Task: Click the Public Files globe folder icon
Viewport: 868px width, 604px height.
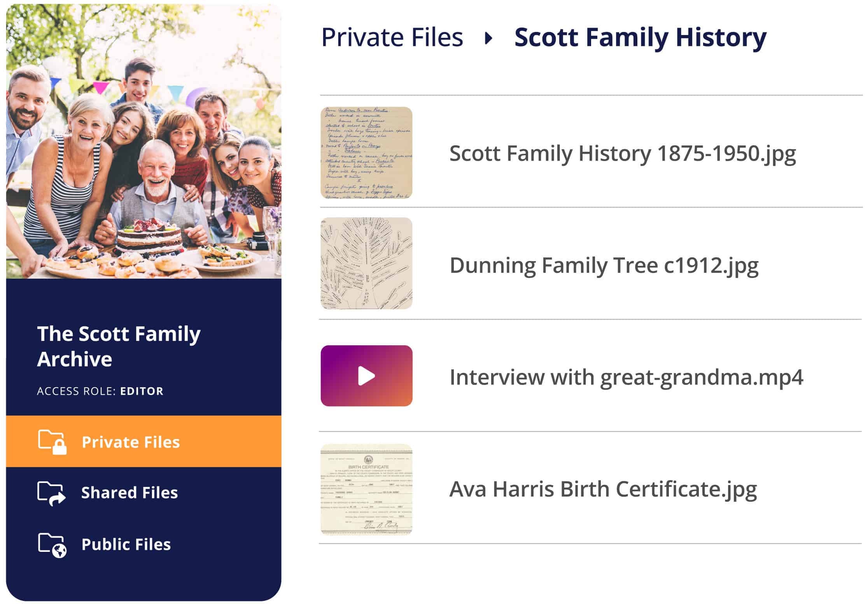Action: (x=52, y=544)
